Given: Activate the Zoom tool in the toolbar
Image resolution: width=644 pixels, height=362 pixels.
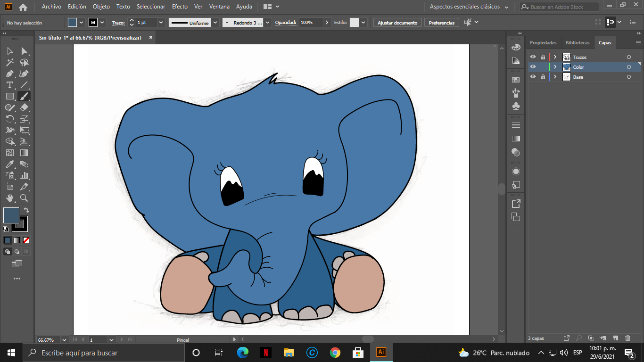Looking at the screenshot, I should tap(24, 198).
